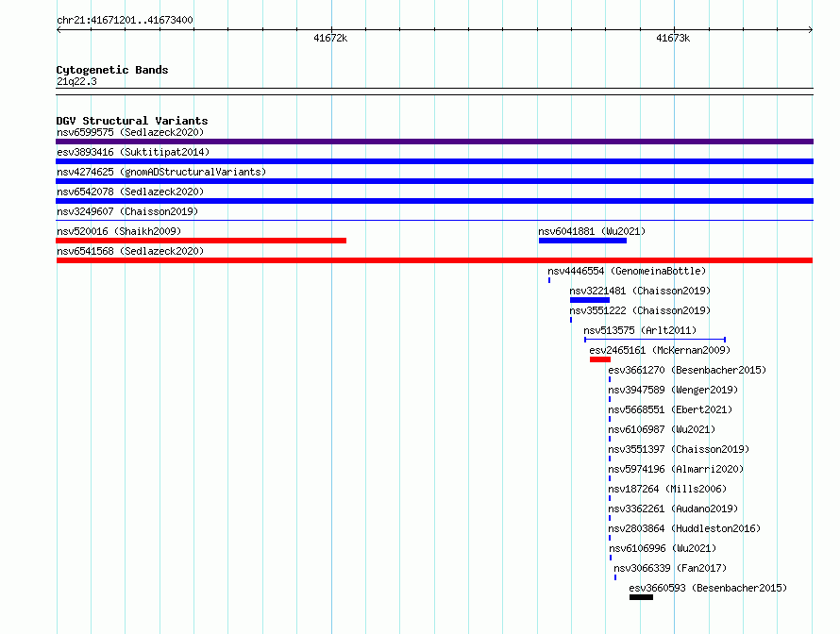
Task: Click the chr21:41671201..41673400 coordinate text
Action: coord(125,21)
